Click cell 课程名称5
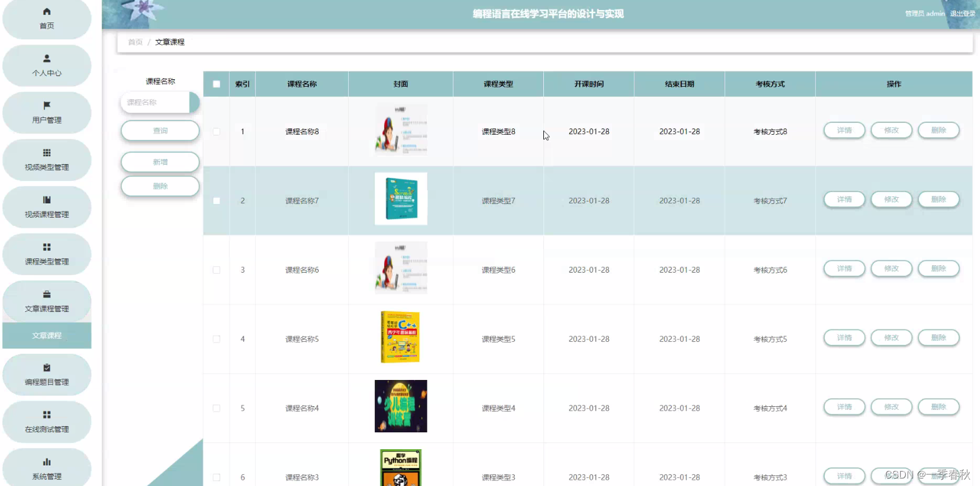This screenshot has width=980, height=486. [302, 339]
